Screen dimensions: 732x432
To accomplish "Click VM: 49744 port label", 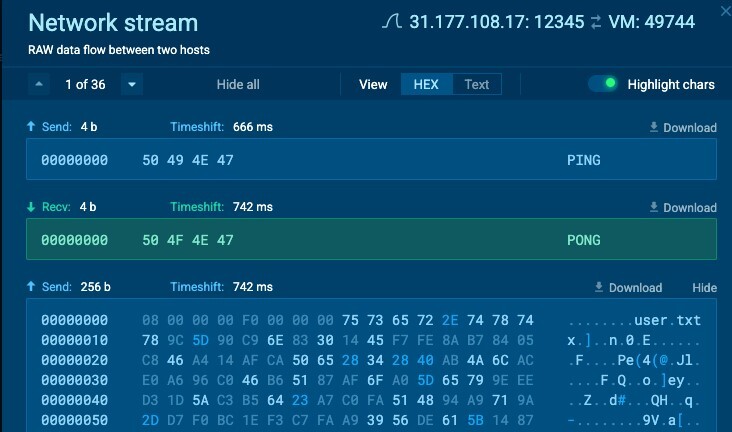I will click(652, 22).
